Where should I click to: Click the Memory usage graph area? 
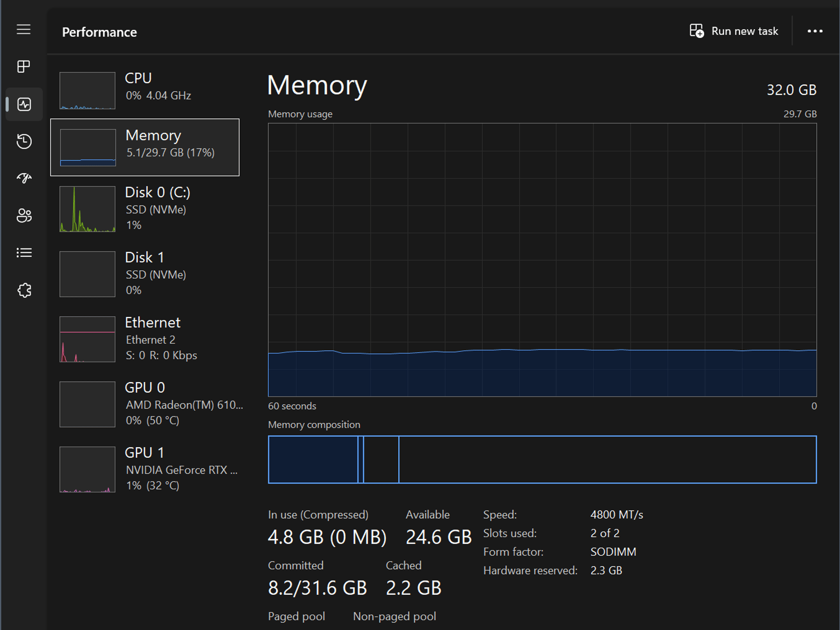[x=542, y=260]
